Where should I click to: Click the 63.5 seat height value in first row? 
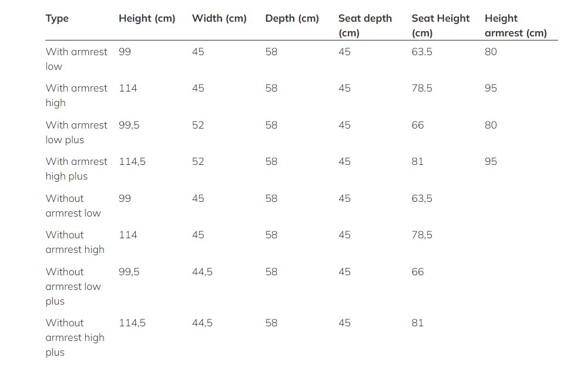pyautogui.click(x=422, y=52)
